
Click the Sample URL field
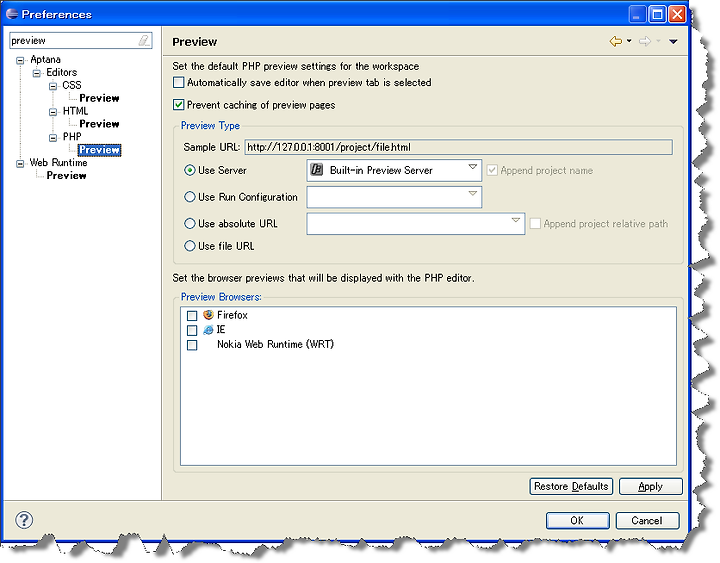(458, 147)
